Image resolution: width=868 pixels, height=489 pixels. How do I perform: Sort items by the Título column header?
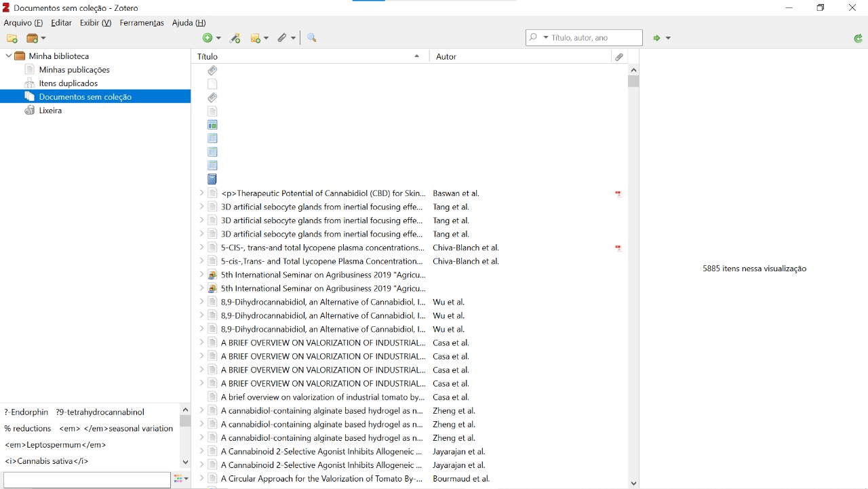click(311, 57)
